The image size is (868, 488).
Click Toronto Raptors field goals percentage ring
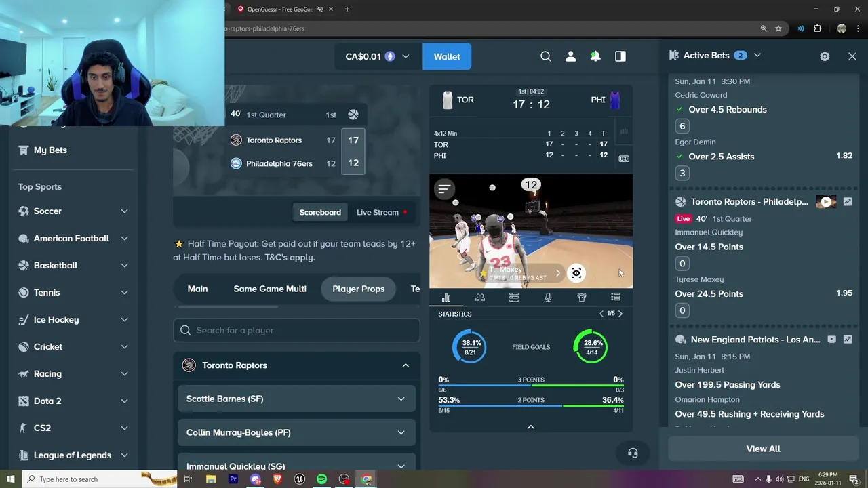(x=469, y=346)
